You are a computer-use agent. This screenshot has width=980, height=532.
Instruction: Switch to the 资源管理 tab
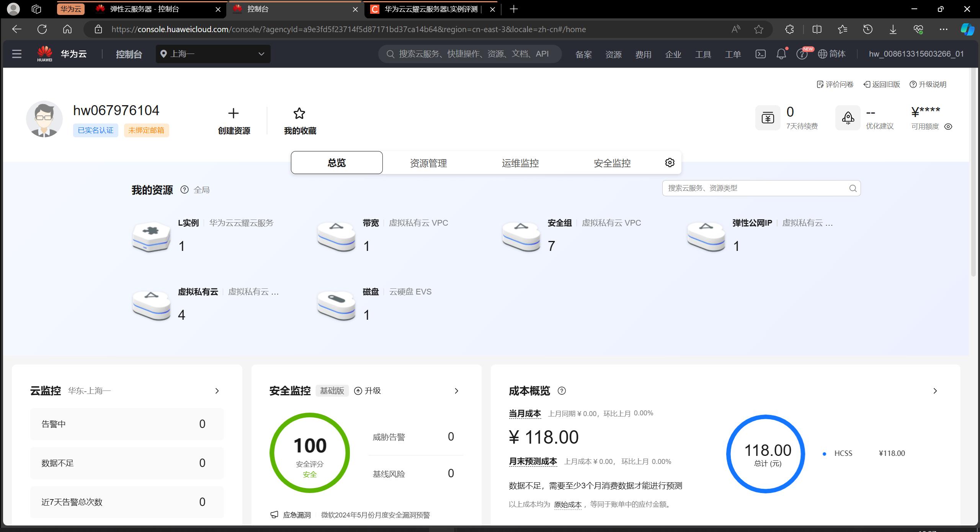click(x=428, y=163)
